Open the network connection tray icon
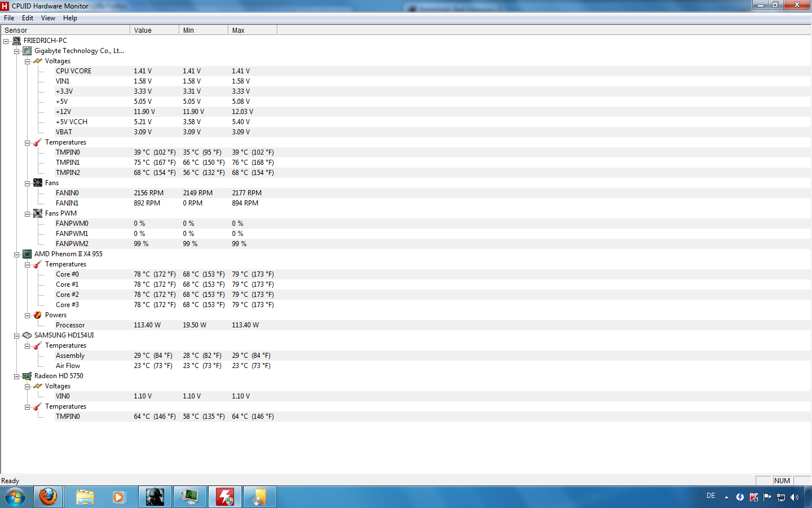The width and height of the screenshot is (812, 508). click(x=781, y=497)
